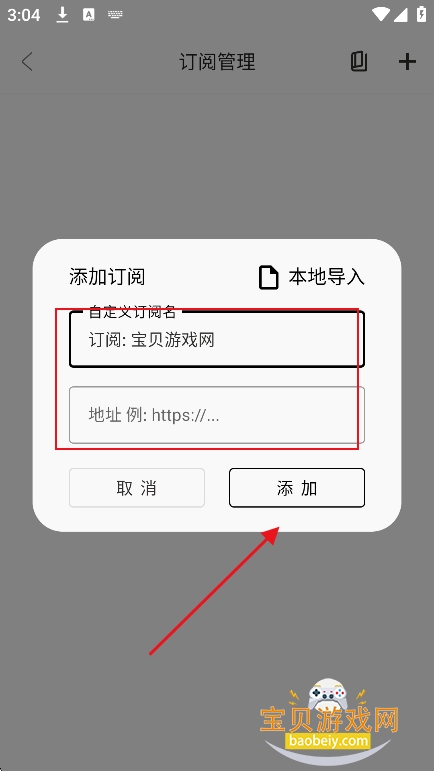Click the file icon beside 本地导入

click(x=268, y=277)
